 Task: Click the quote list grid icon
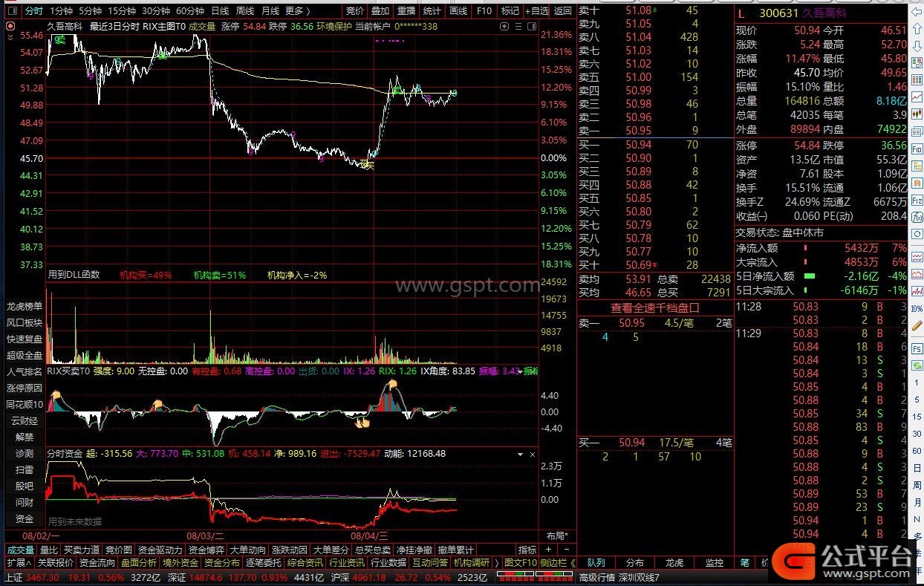916,78
